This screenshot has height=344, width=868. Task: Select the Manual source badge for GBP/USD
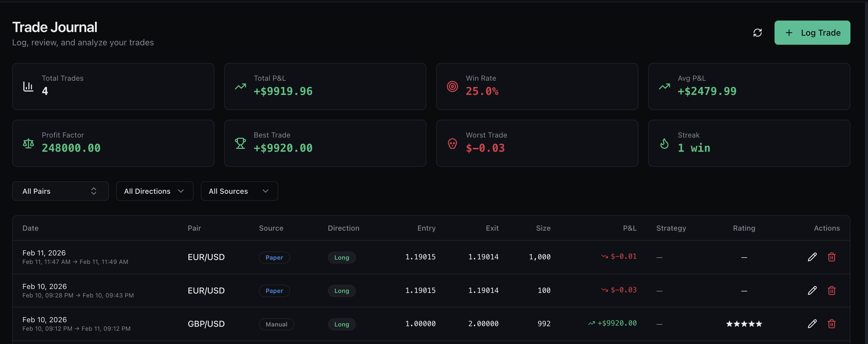click(276, 324)
